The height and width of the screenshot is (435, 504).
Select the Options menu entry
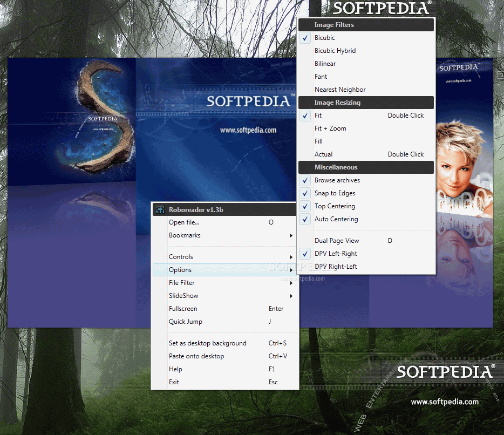(x=224, y=270)
